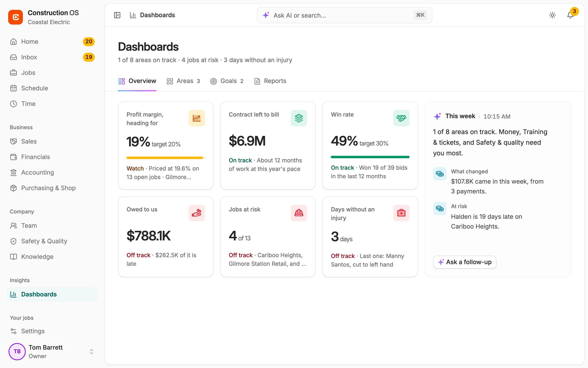
Task: Open Knowledge in sidebar
Action: coord(52,257)
